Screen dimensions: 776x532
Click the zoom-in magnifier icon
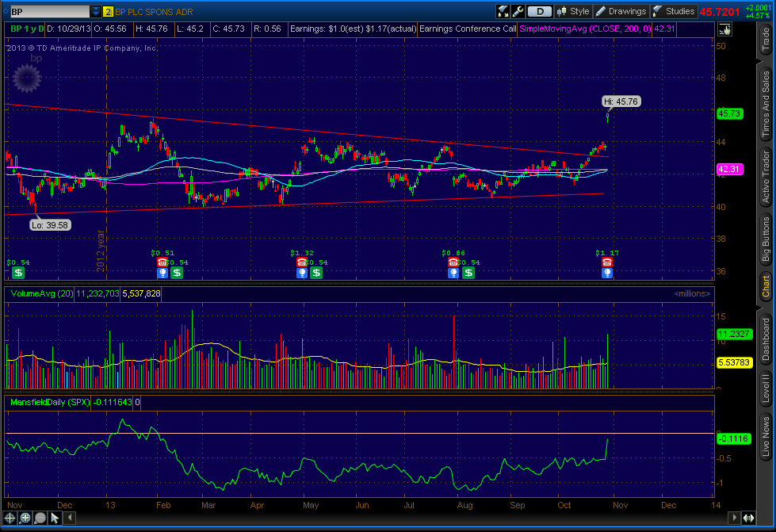pyautogui.click(x=25, y=518)
